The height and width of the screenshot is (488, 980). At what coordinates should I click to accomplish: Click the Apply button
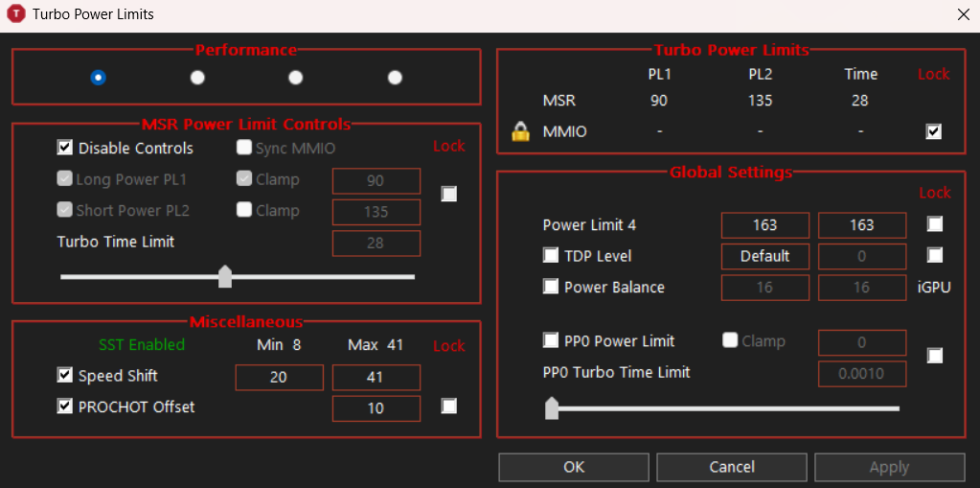click(890, 467)
